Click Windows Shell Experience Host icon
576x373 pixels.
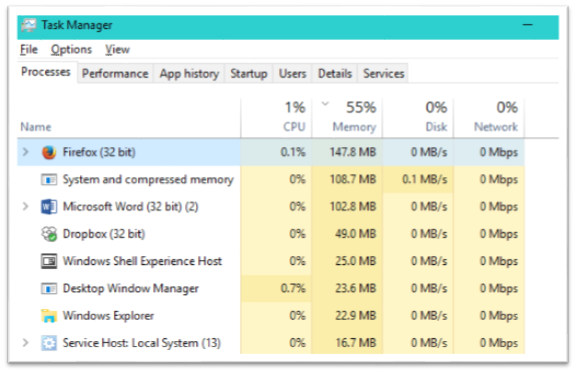click(x=49, y=261)
